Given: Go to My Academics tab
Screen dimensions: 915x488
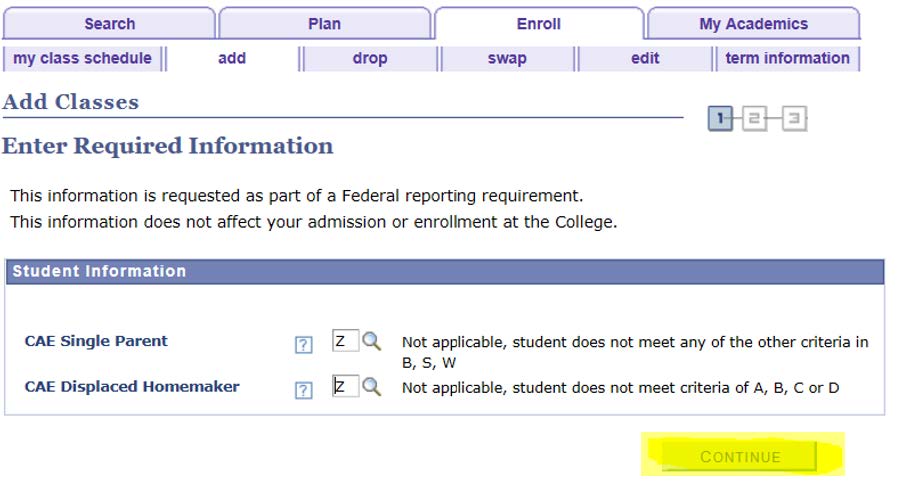Looking at the screenshot, I should point(753,24).
